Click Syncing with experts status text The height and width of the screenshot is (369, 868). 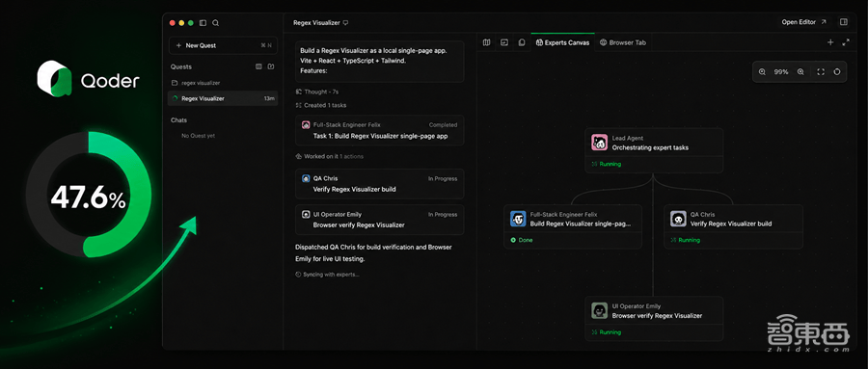pos(327,275)
